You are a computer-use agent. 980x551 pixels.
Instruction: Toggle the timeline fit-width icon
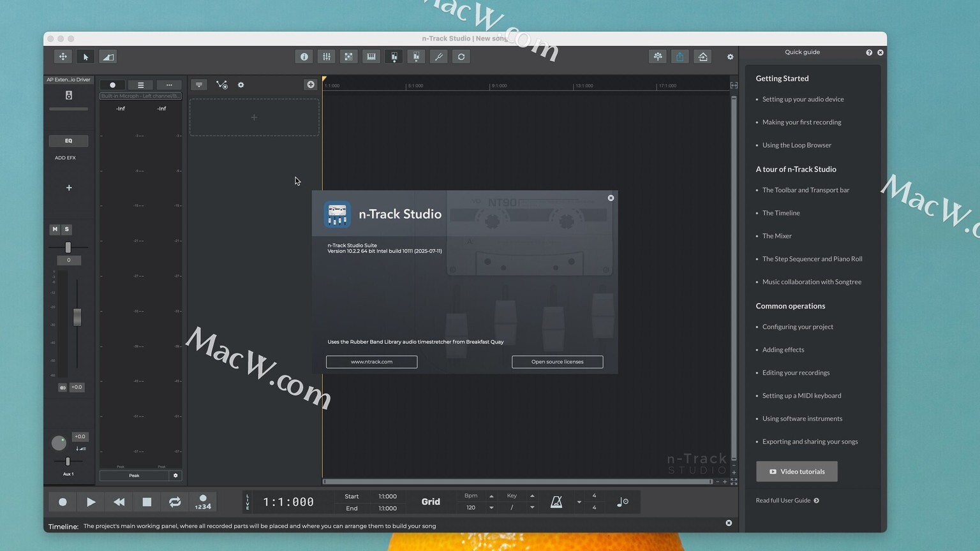(734, 85)
